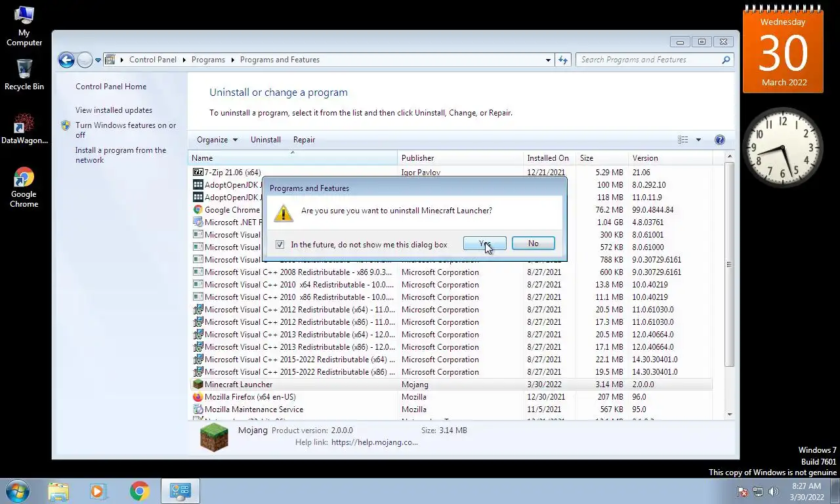Cancel uninstall with the No button
This screenshot has width=840, height=504.
point(534,243)
